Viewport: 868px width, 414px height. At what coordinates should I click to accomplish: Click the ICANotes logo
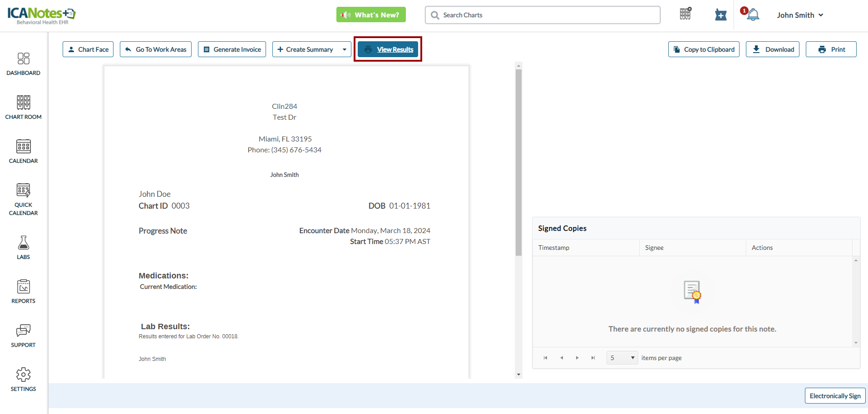tap(41, 15)
